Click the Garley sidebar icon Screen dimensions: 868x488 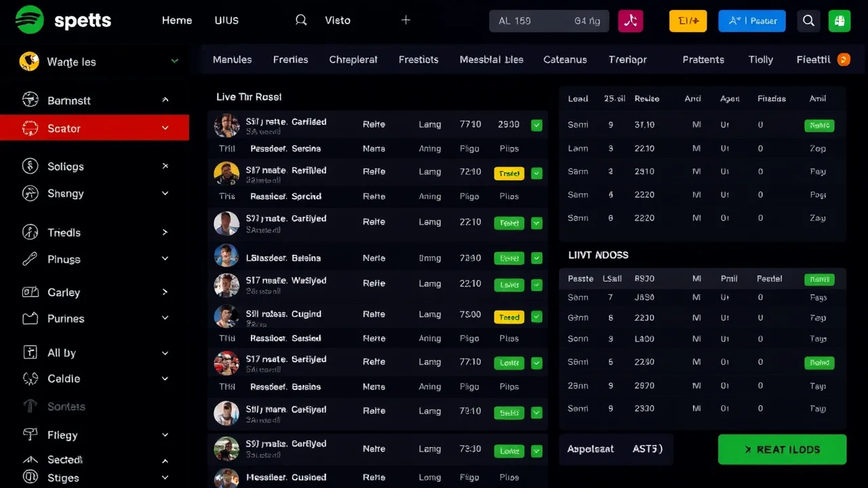coord(30,292)
